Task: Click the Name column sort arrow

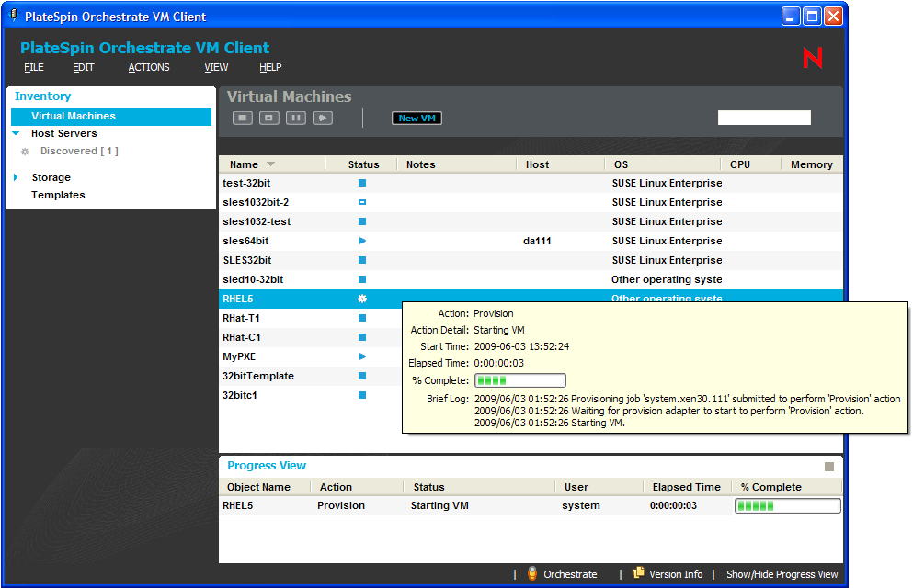Action: click(x=270, y=164)
